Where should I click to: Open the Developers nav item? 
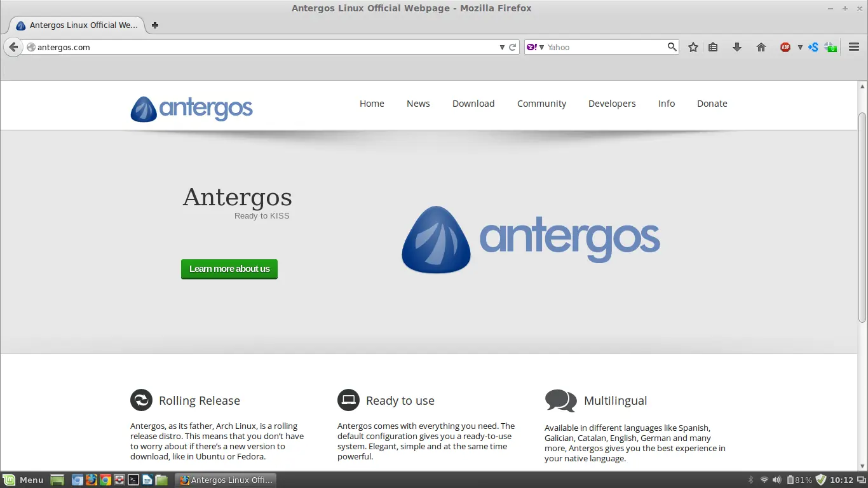click(x=612, y=104)
